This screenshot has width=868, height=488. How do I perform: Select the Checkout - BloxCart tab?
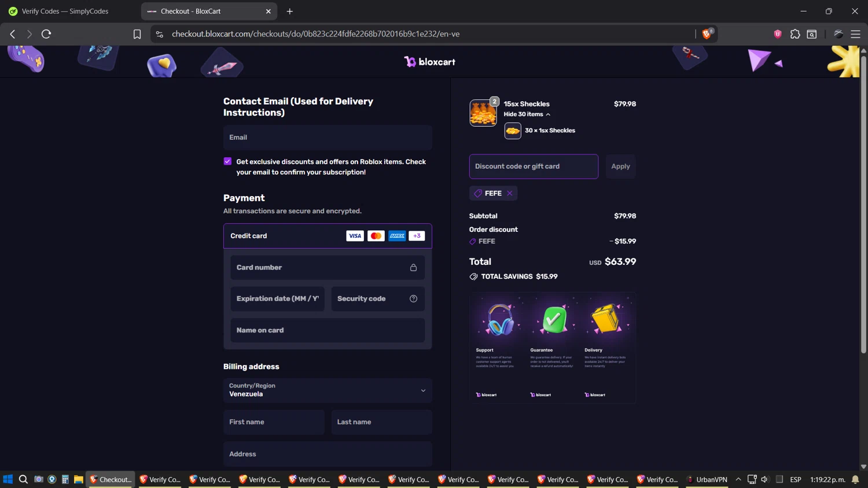pos(209,11)
